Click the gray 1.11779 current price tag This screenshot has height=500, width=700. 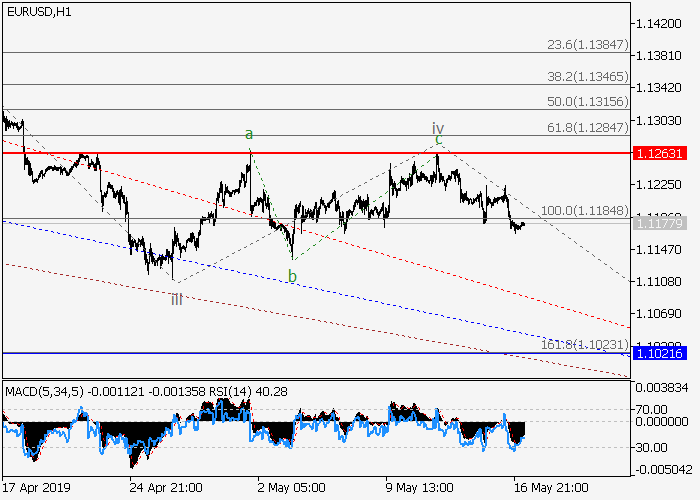(658, 222)
